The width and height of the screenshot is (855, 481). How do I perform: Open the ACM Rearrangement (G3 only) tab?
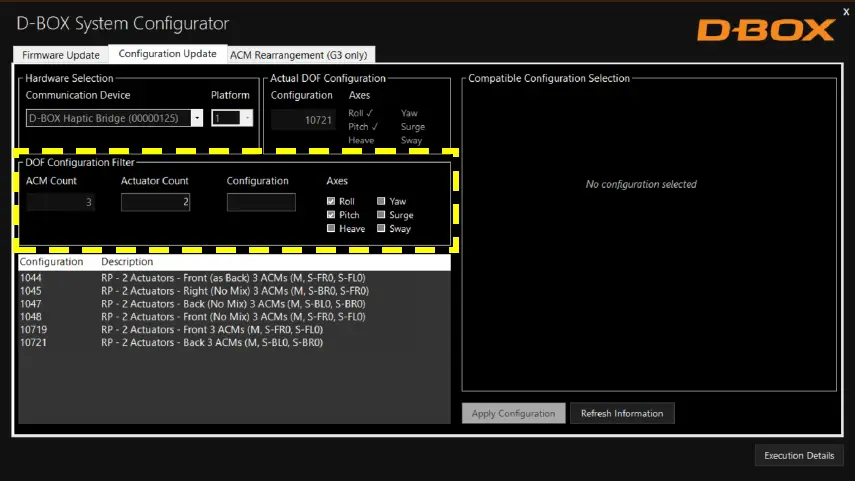[x=298, y=55]
